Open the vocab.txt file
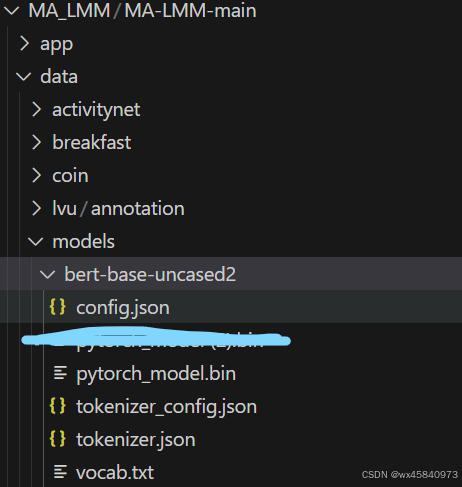The width and height of the screenshot is (462, 487). click(115, 473)
